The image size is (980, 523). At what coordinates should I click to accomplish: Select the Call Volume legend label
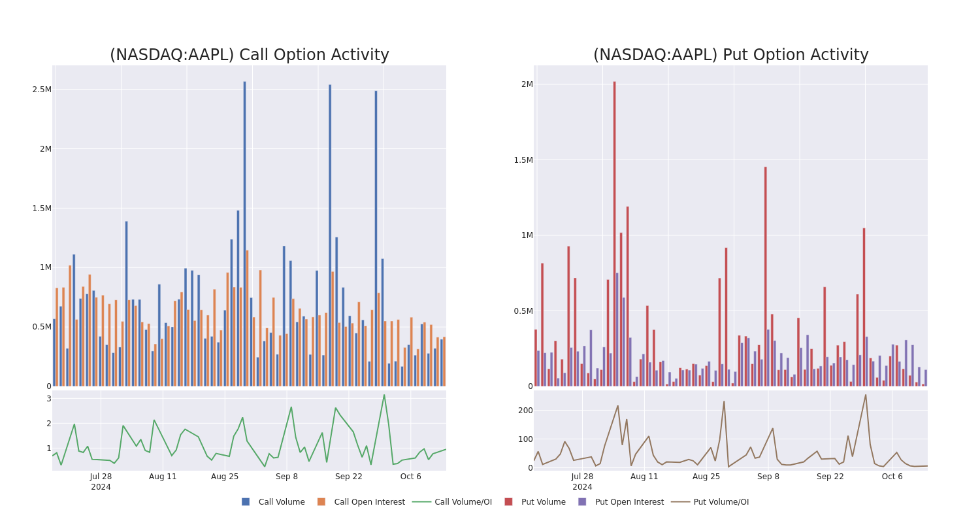(282, 502)
